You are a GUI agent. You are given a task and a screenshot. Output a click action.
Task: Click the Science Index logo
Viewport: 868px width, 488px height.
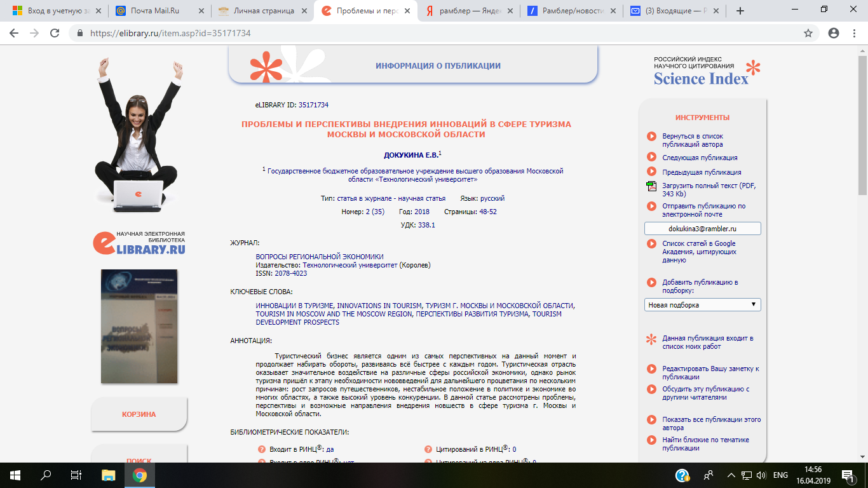tap(707, 71)
